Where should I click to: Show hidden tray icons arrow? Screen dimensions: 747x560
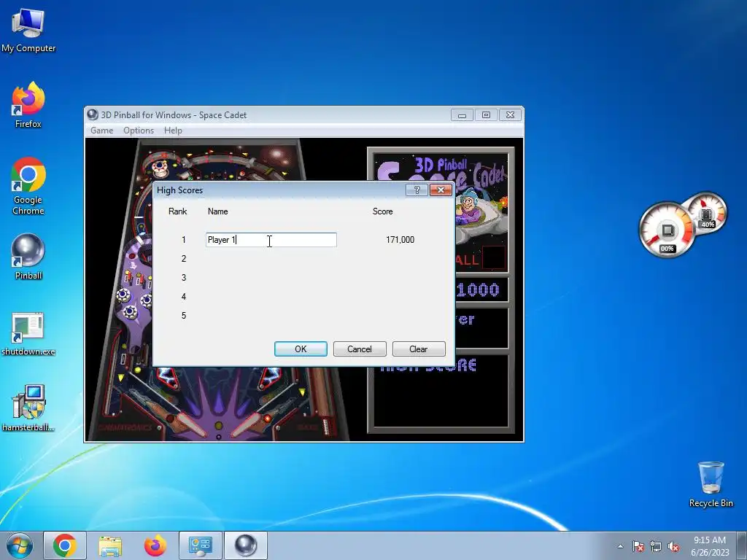click(x=620, y=546)
